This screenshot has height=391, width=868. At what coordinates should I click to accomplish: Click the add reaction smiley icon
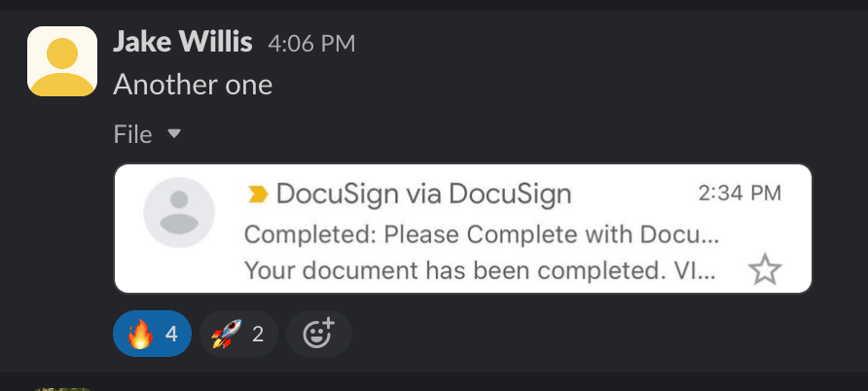(x=319, y=334)
